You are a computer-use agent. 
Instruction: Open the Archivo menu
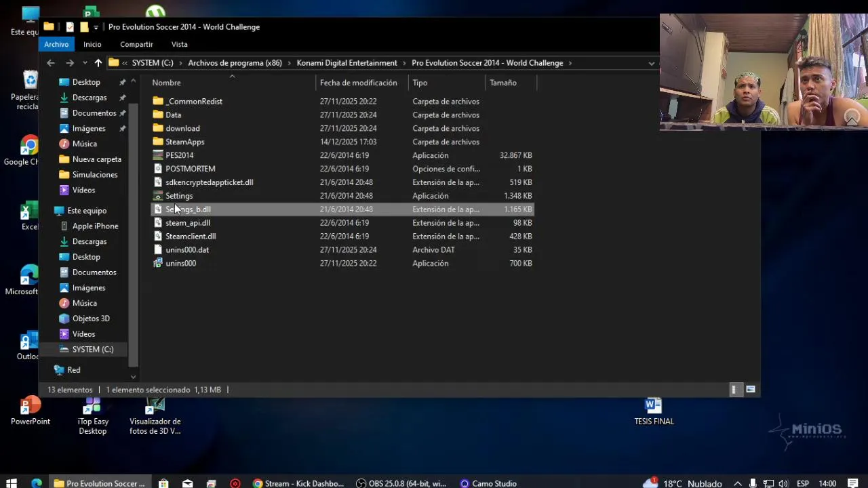(56, 44)
